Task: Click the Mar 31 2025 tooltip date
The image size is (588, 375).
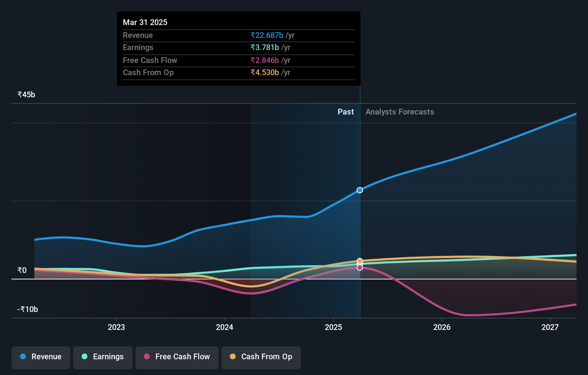Action: [x=145, y=22]
